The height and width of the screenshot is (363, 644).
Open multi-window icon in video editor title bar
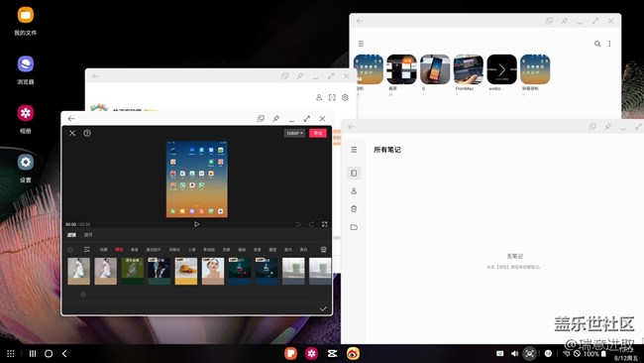tap(261, 118)
